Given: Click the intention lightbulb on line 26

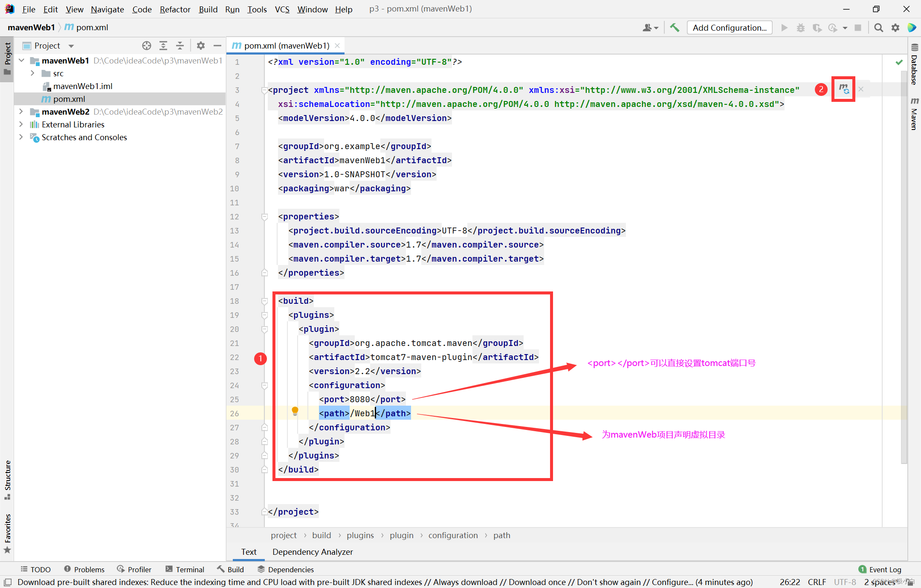Looking at the screenshot, I should pos(295,411).
